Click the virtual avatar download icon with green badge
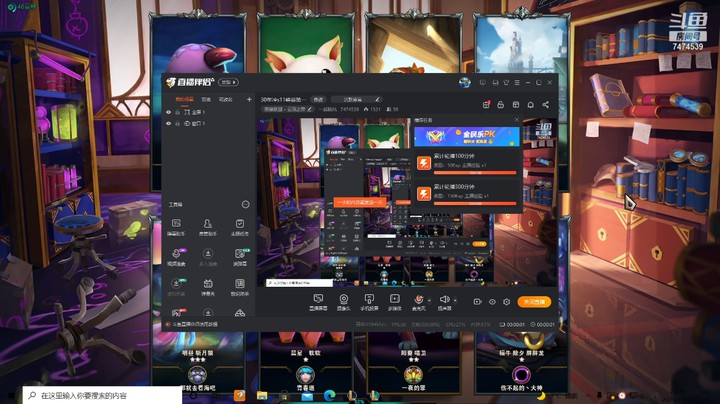The height and width of the screenshot is (404, 720). point(176,286)
